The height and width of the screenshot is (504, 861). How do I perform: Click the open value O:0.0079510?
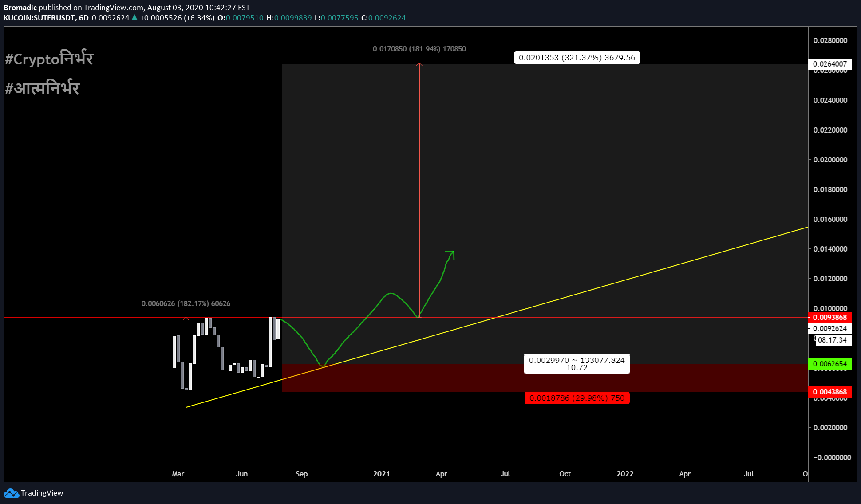(240, 18)
